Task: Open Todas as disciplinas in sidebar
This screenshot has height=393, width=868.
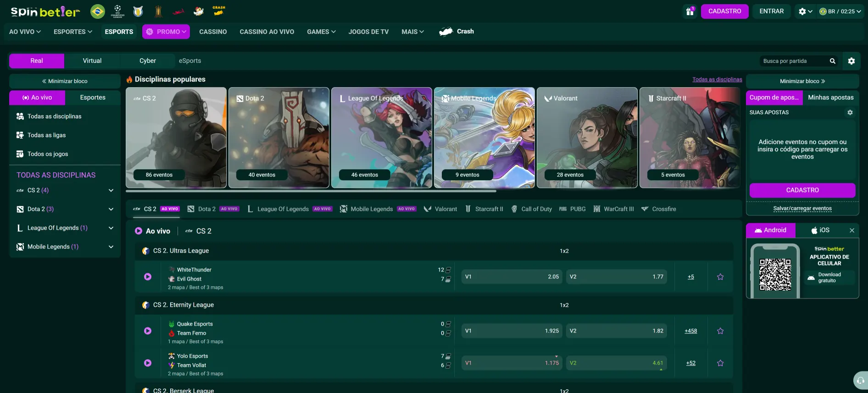Action: (x=65, y=116)
